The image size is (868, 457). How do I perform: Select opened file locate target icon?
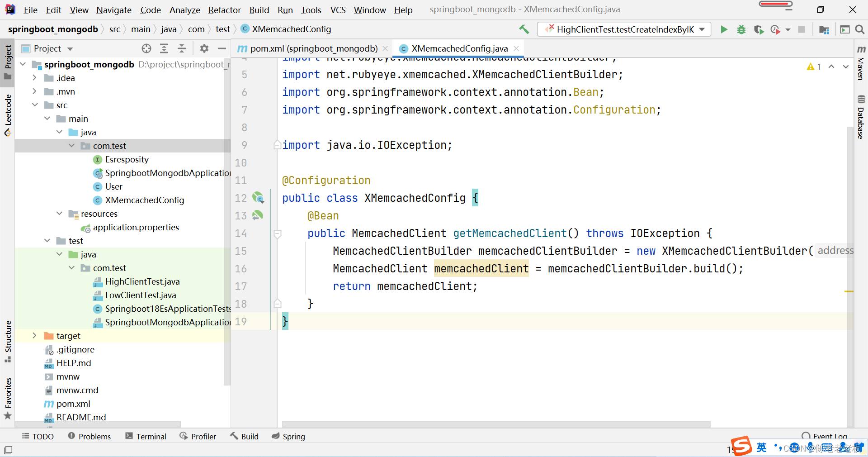pyautogui.click(x=146, y=48)
